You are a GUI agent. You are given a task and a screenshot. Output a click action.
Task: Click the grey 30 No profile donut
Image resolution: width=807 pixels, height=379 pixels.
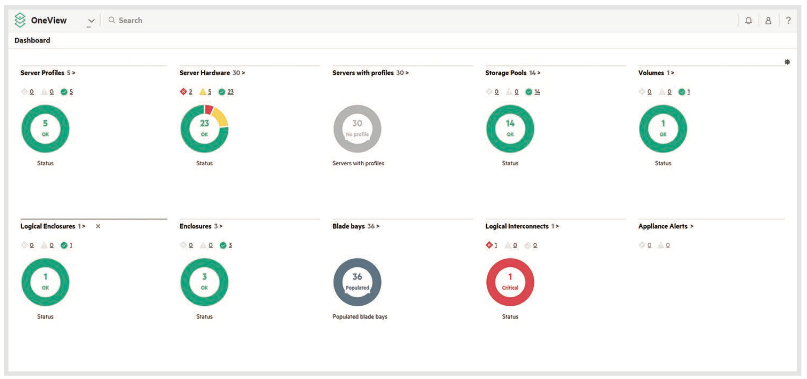[x=357, y=129]
